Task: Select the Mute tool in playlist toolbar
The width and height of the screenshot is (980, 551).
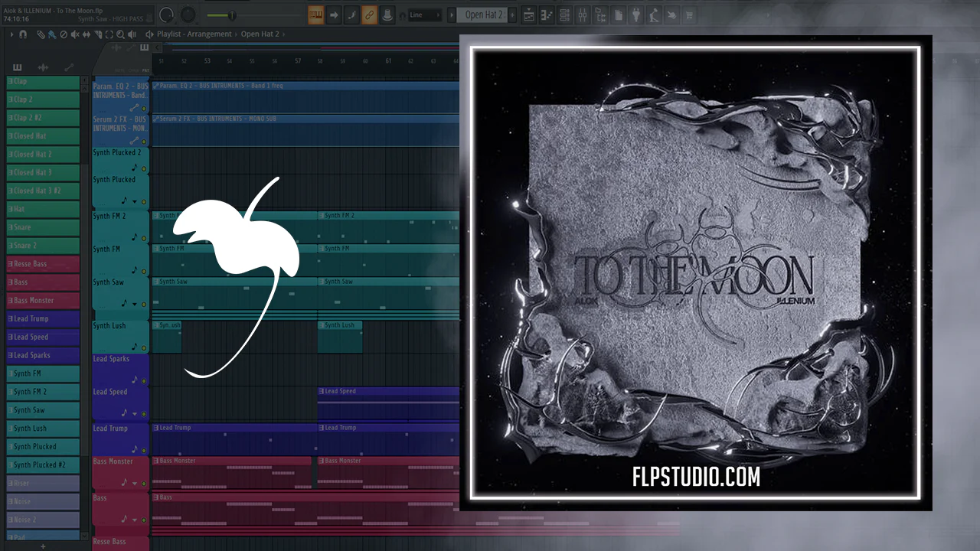Action: (75, 34)
